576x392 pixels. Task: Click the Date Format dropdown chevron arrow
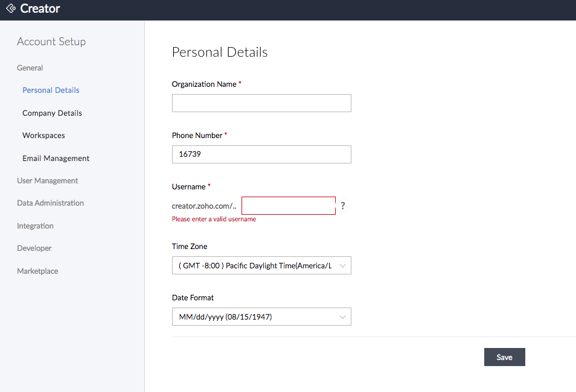coord(343,317)
